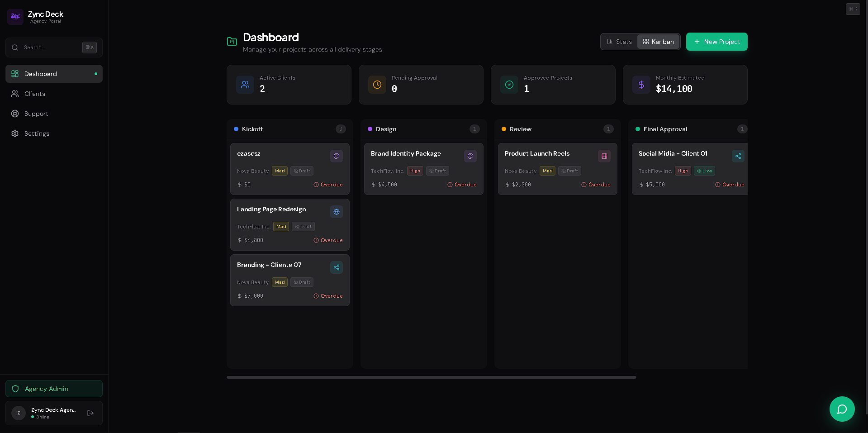This screenshot has height=433, width=868.
Task: Open the Product Launch Reels card title
Action: 537,153
